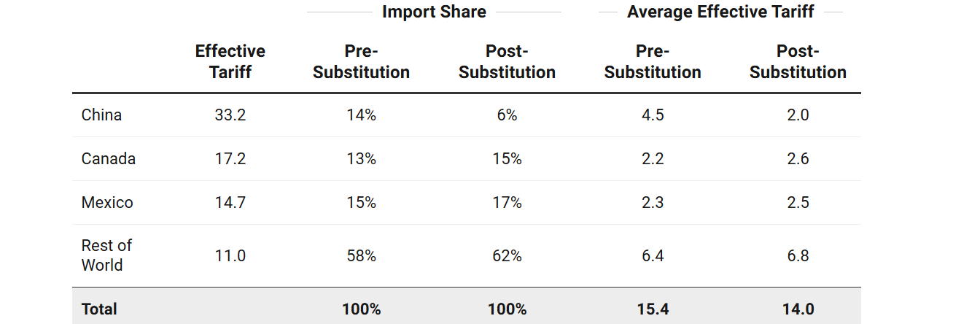This screenshot has height=324, width=980.
Task: Click China's 33.2 effective tariff value
Action: click(230, 115)
